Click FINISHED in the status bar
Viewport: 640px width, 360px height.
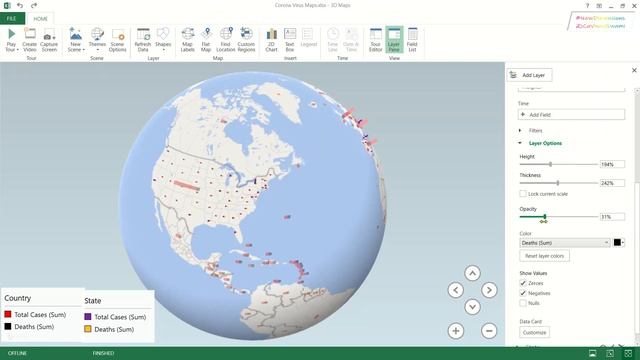[103, 353]
